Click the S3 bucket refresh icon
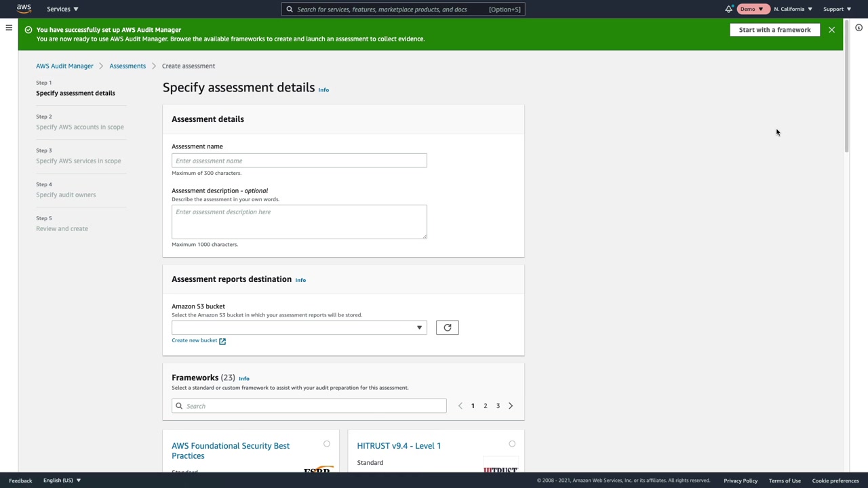The image size is (868, 488). coord(447,328)
